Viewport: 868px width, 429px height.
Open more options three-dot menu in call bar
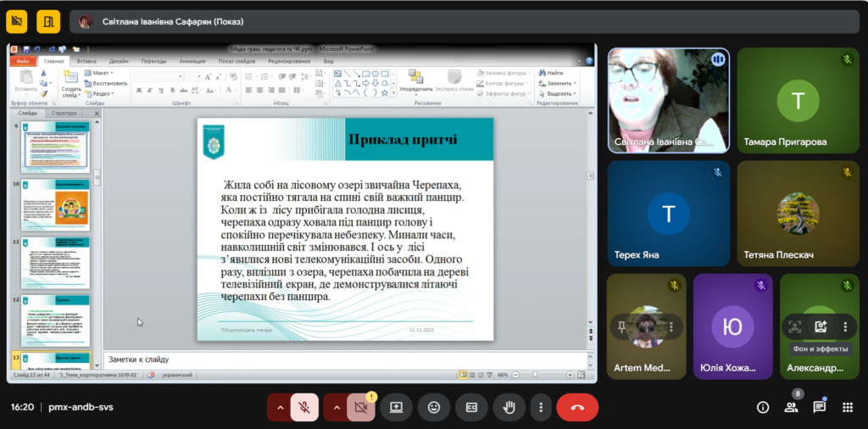pos(541,408)
